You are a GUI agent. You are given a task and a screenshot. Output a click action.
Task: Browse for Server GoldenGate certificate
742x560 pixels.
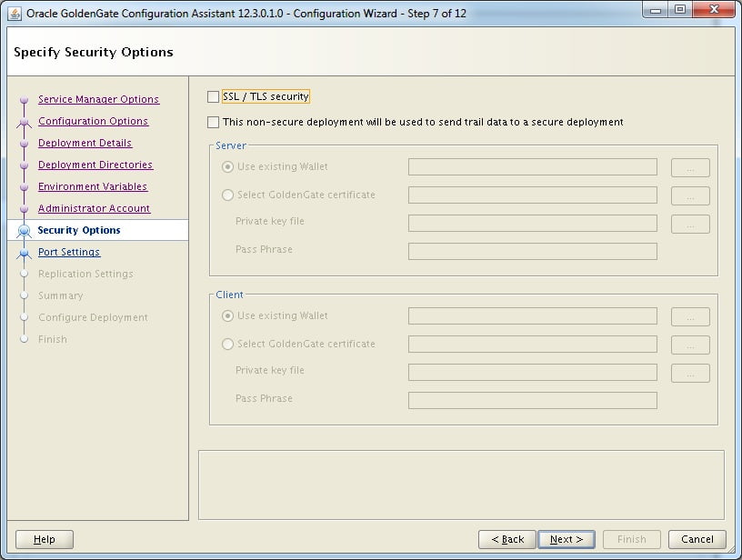point(690,195)
